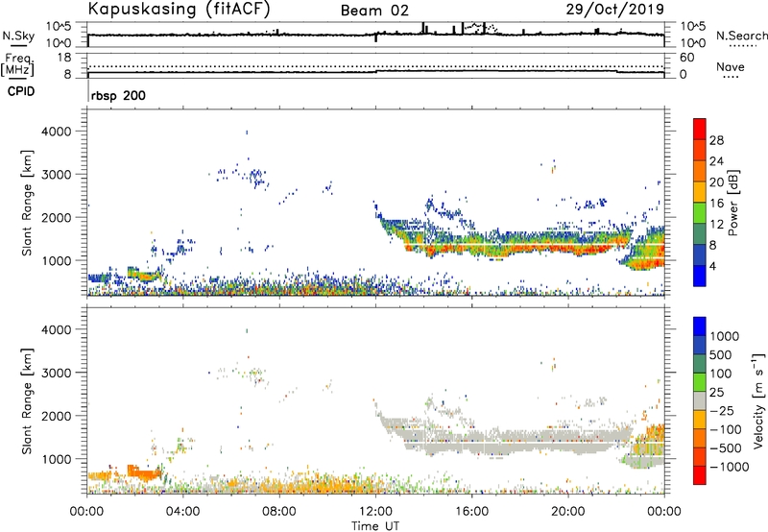Pick the bottom red Velocity colorbar segment below -1000
768x532 pixels.
tap(700, 475)
